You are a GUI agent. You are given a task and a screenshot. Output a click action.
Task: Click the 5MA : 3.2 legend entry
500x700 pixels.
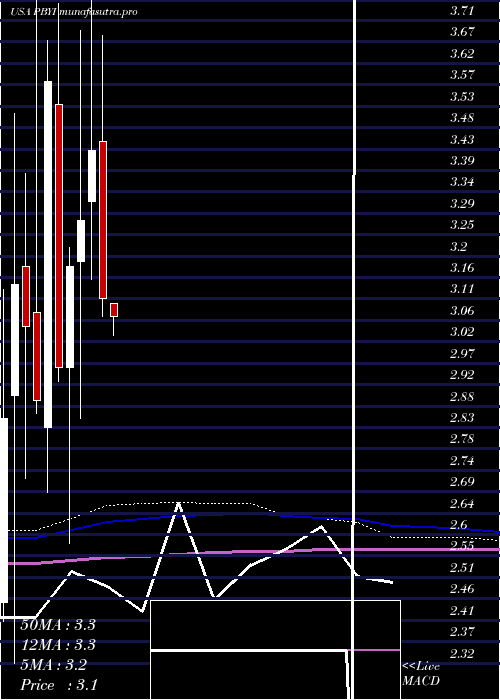click(x=54, y=665)
